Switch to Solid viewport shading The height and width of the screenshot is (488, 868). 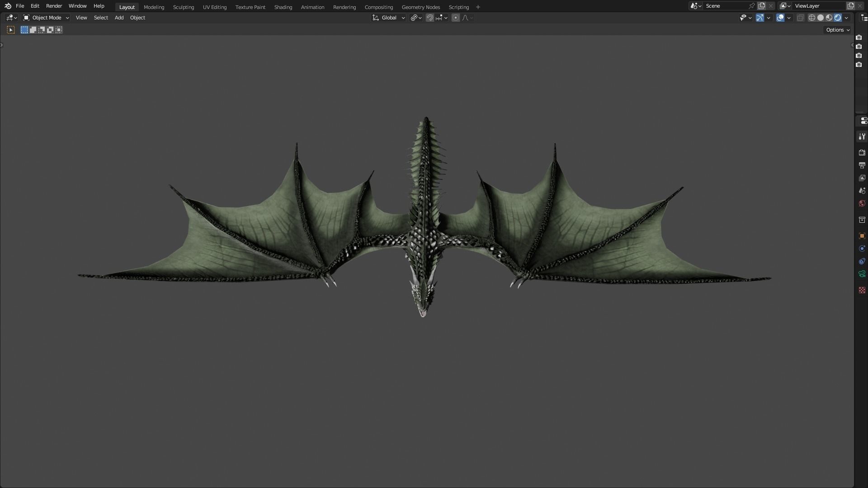pos(821,18)
